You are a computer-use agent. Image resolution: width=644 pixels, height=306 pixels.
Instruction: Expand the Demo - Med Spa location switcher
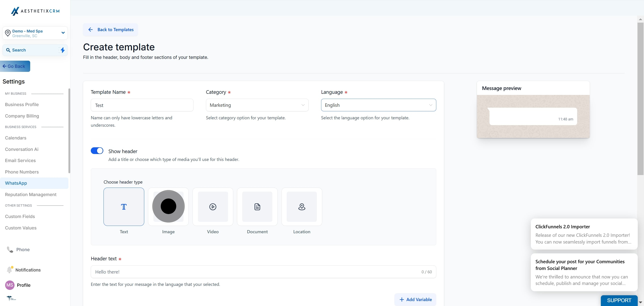coord(35,33)
